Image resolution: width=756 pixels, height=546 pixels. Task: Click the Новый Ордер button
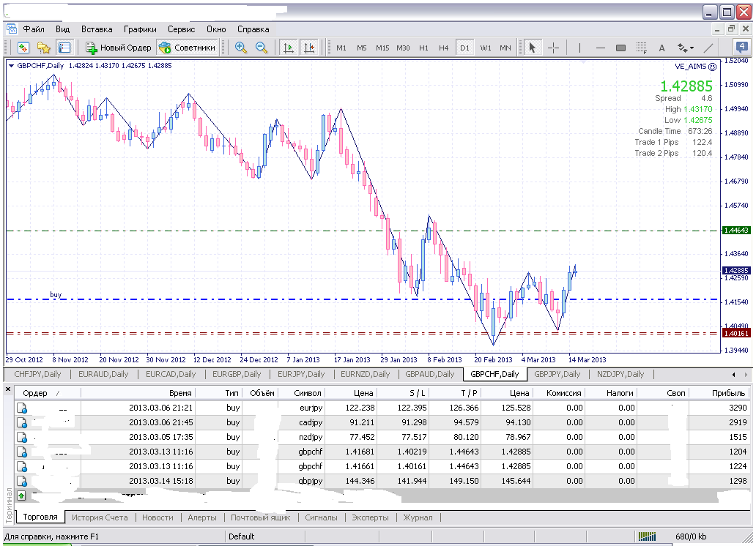(x=118, y=48)
